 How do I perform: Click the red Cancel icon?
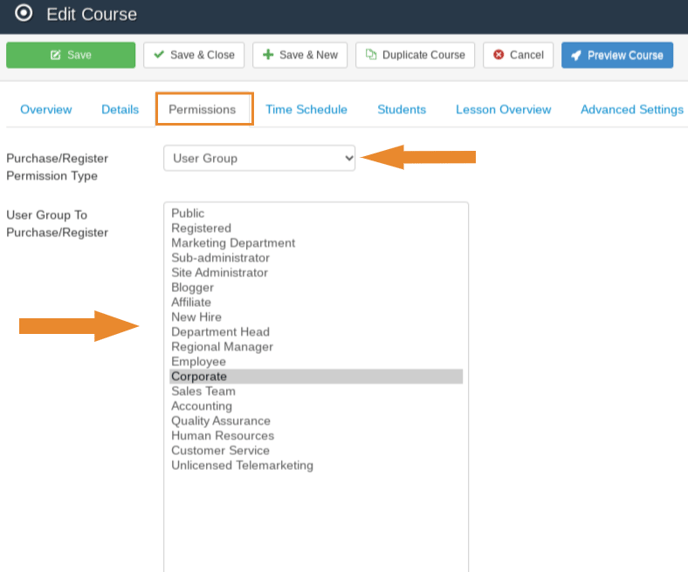coord(498,55)
